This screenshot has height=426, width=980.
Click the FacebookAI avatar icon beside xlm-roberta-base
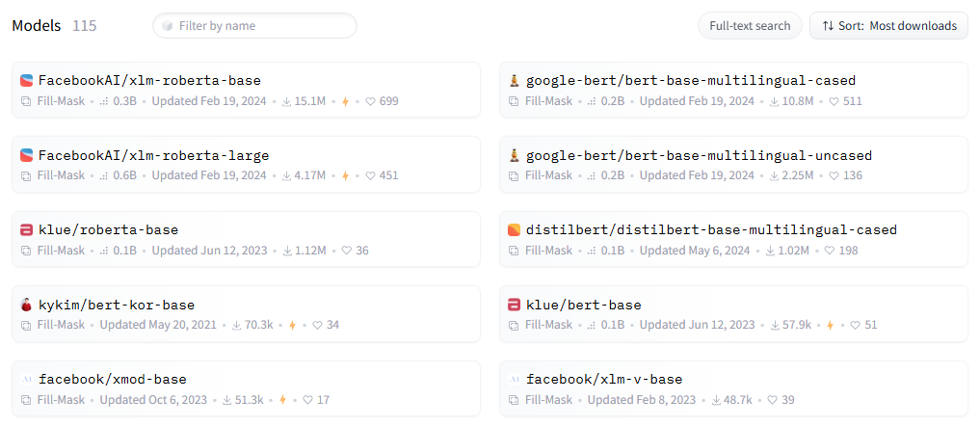[26, 81]
